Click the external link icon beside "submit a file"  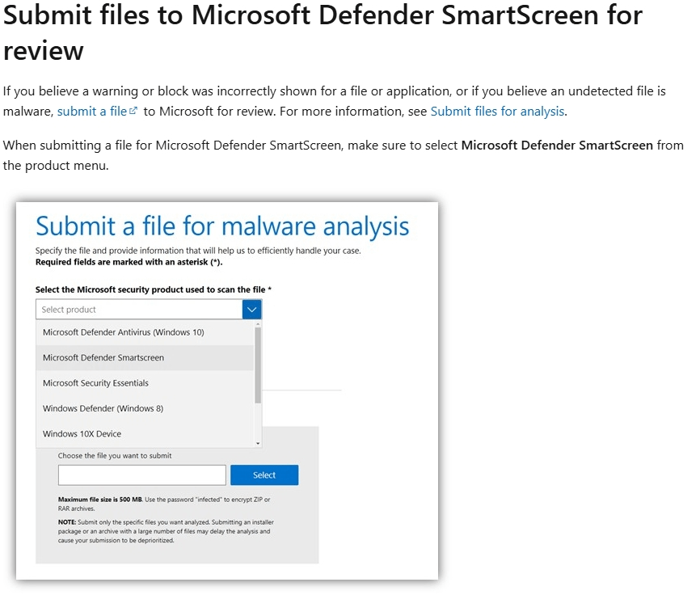pos(134,111)
